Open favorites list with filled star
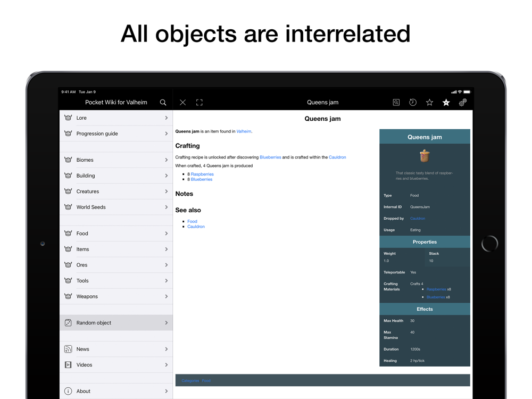This screenshot has height=399, width=532. [x=446, y=103]
